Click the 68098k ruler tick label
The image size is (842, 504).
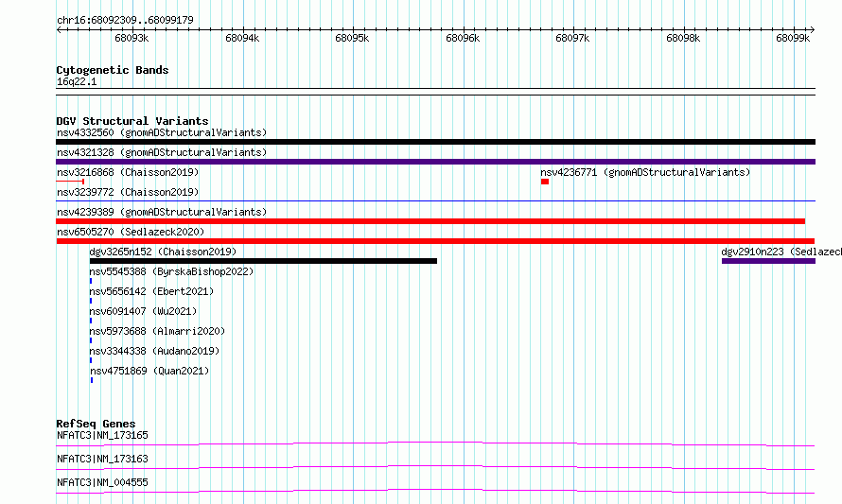[683, 38]
